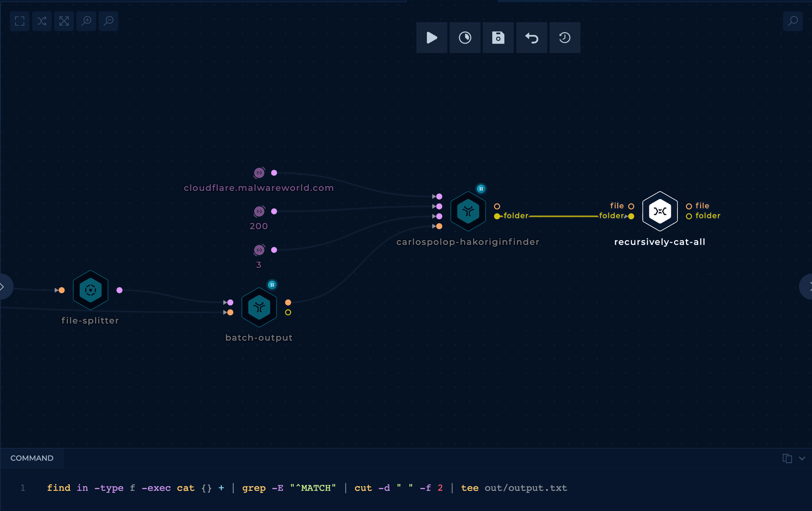Click the cloudflare.malwareworld.com label
The width and height of the screenshot is (812, 511).
coord(259,188)
